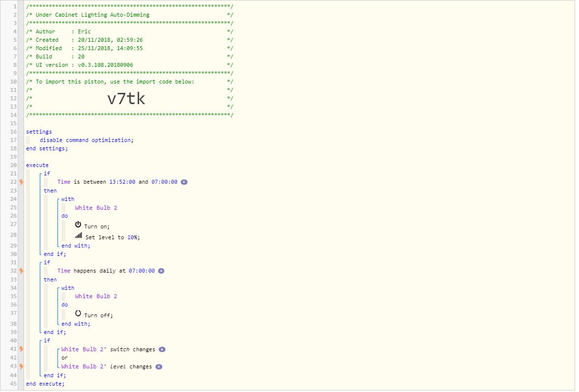Click the lightning bolt icon on line 32
This screenshot has height=392, width=579.
[22, 271]
